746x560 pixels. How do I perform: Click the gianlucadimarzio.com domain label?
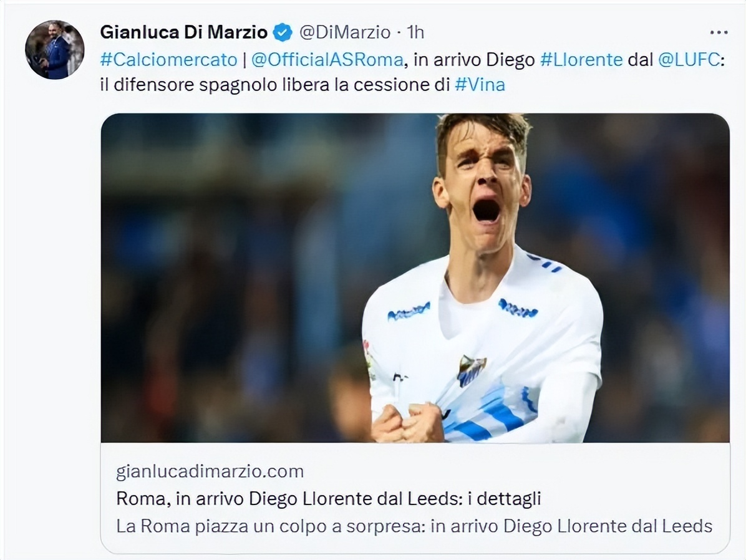click(210, 471)
